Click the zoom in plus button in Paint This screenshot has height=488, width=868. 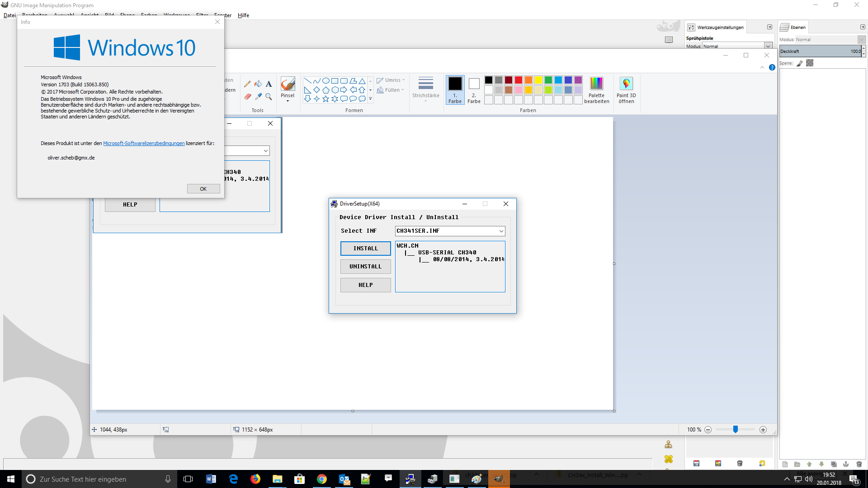(763, 430)
